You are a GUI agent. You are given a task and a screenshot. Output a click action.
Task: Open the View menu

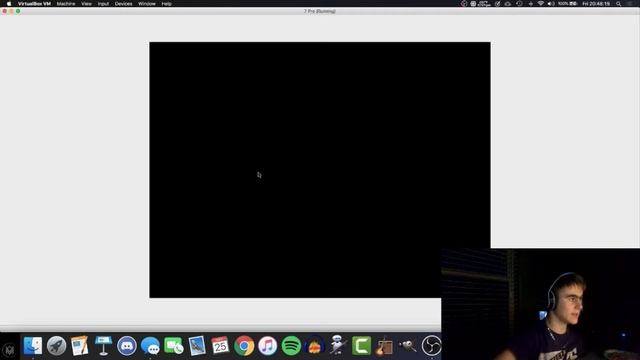pyautogui.click(x=86, y=4)
